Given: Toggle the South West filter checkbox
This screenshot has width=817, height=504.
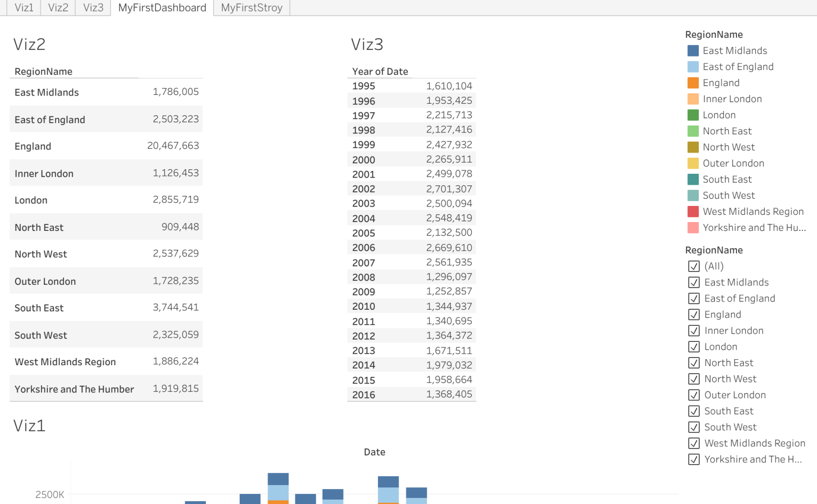Looking at the screenshot, I should pos(694,427).
